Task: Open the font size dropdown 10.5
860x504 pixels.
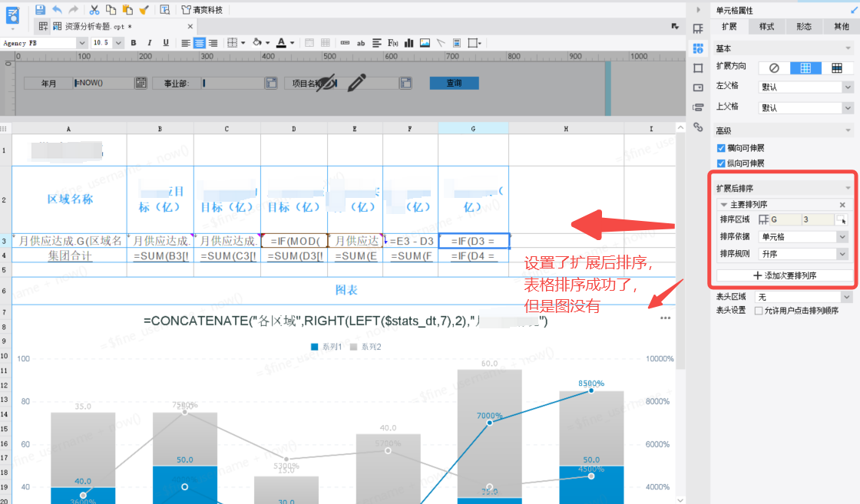Action: point(118,43)
